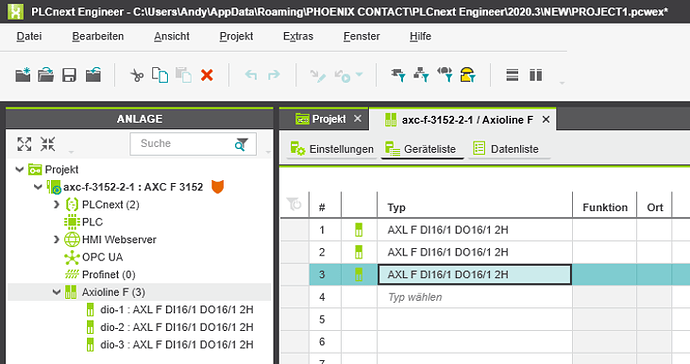Click the Paste clipboard icon
This screenshot has width=690, height=364.
[x=184, y=75]
